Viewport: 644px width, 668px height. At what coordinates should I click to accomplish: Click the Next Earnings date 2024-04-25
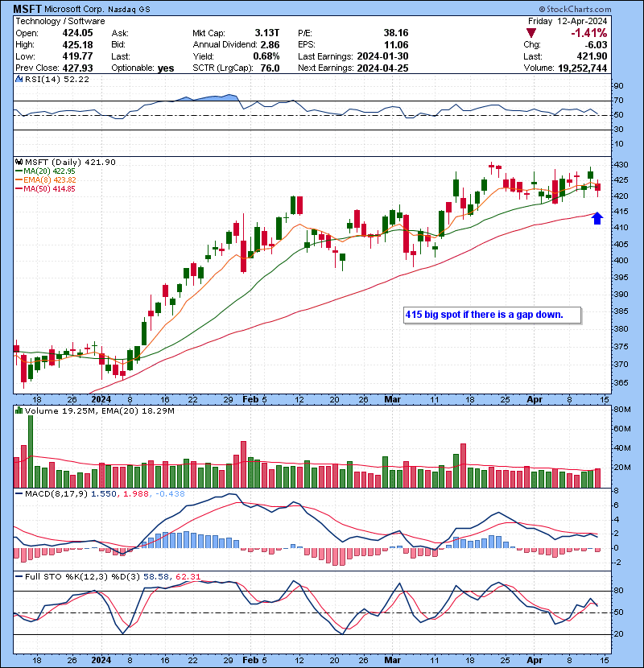tap(382, 68)
